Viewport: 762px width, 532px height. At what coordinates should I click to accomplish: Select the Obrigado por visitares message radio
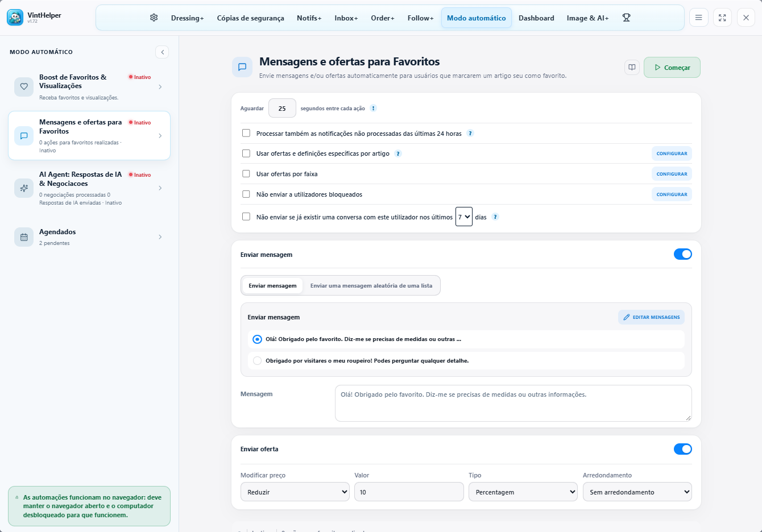(x=257, y=360)
